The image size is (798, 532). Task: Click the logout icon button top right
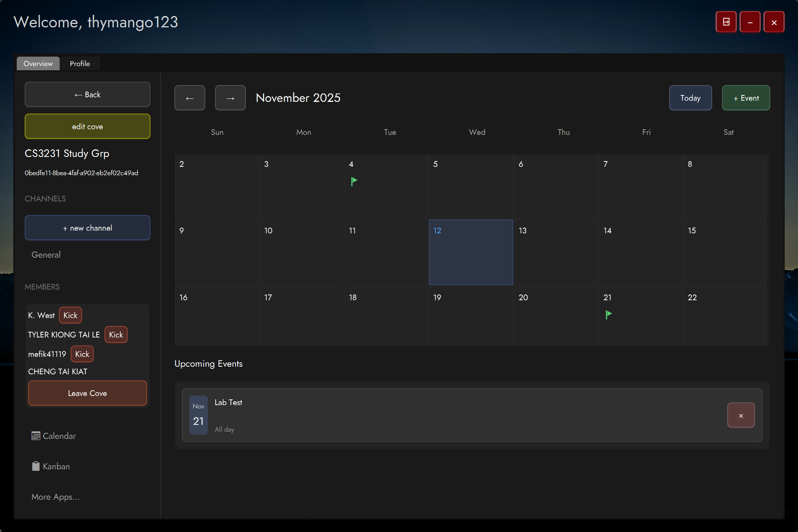726,22
